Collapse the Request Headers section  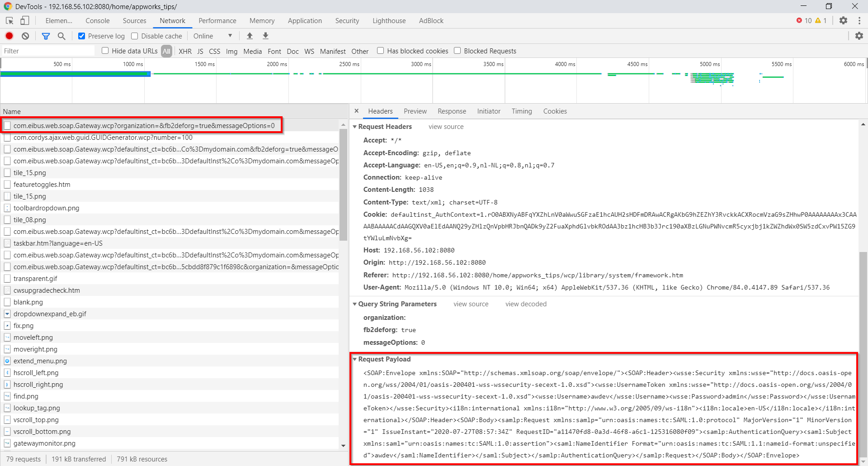[355, 127]
